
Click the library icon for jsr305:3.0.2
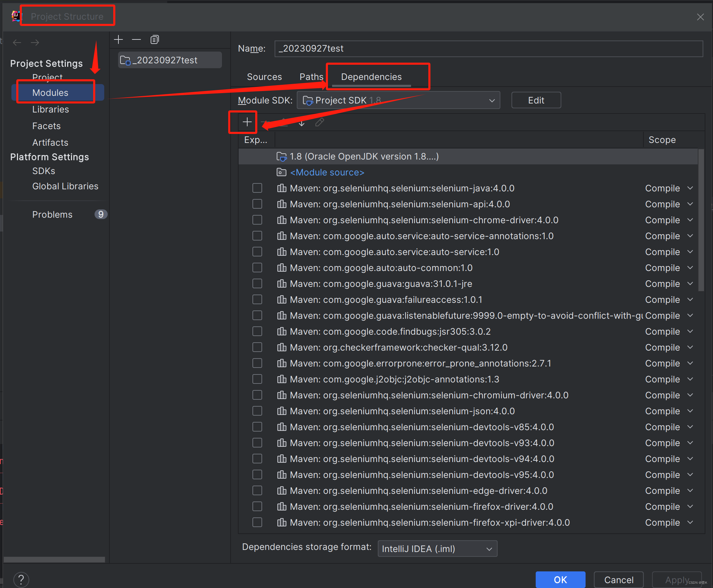(282, 331)
